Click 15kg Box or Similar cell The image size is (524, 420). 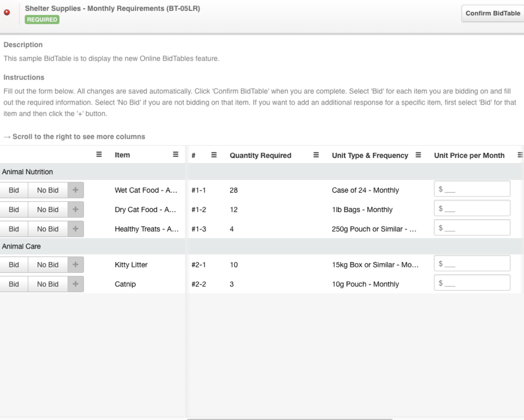pyautogui.click(x=375, y=265)
